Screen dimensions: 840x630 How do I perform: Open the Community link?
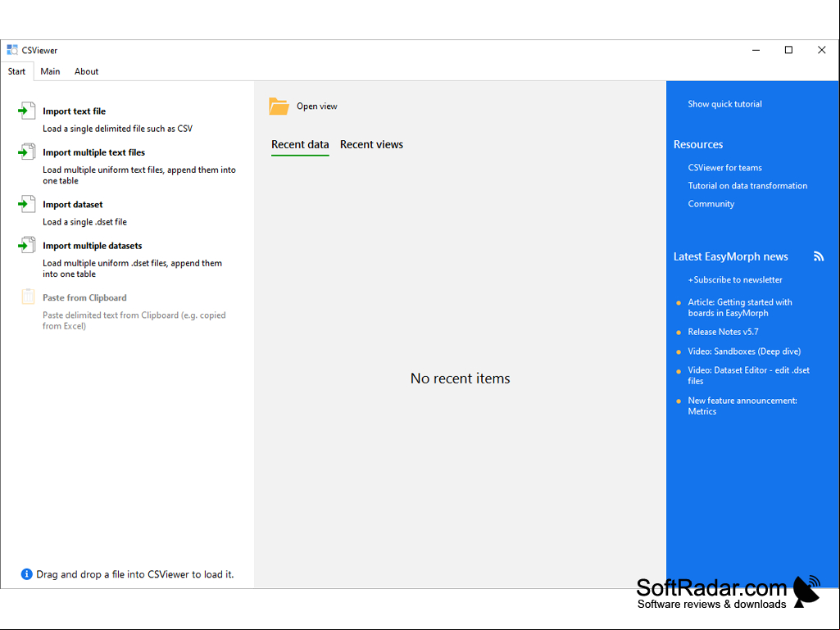tap(711, 204)
